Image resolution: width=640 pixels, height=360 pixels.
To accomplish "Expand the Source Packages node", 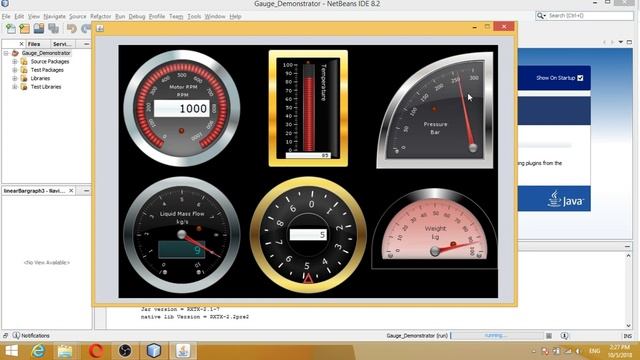I will point(15,62).
